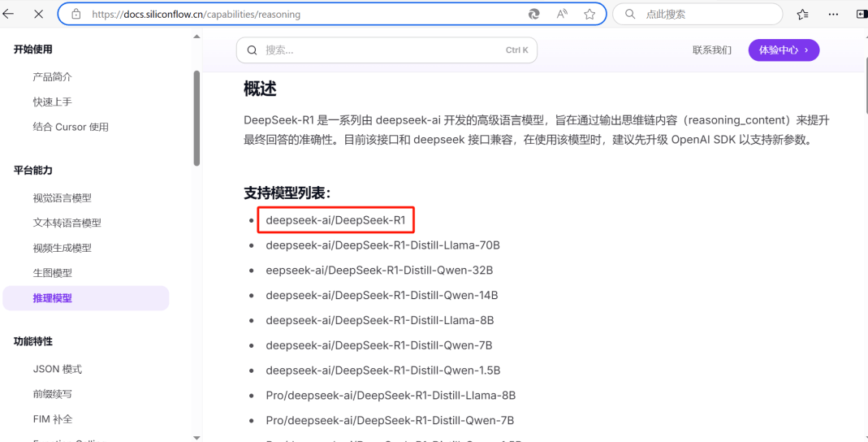This screenshot has width=868, height=442.
Task: Click 'deepseek-ai/DeepSeek-R1-Distill-Qwen-14B'
Action: (x=382, y=295)
